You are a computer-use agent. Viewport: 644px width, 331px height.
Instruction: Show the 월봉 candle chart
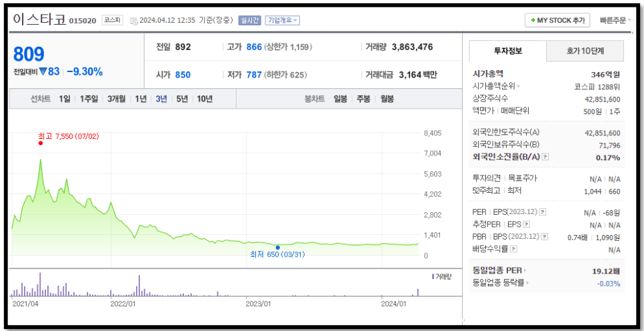[387, 99]
